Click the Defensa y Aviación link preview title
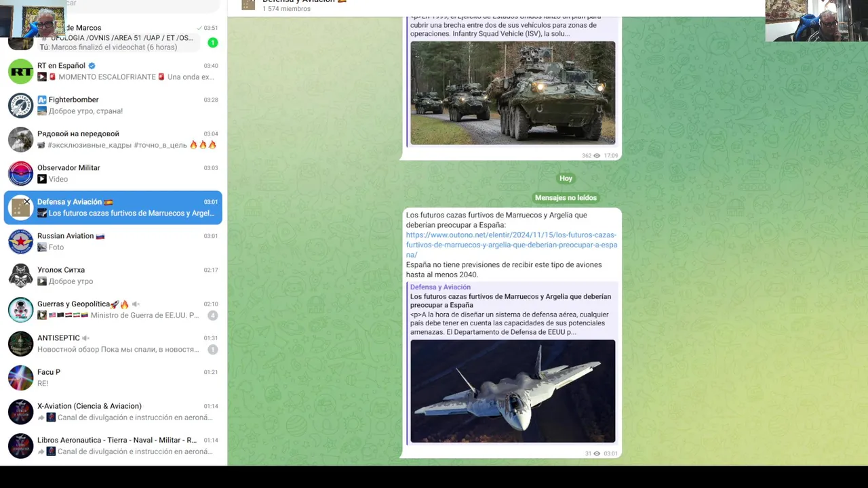This screenshot has width=868, height=488. [x=511, y=301]
